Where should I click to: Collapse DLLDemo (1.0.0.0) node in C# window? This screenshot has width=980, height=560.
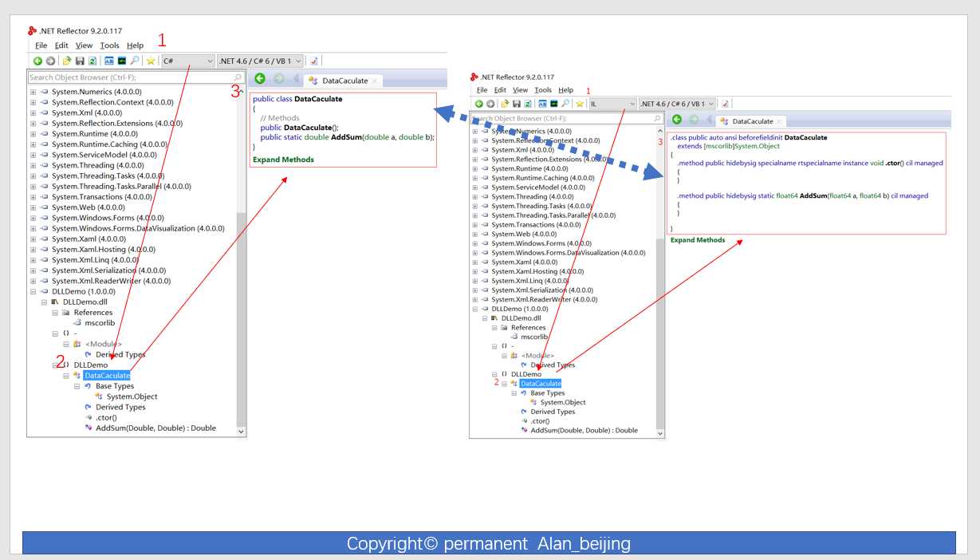coord(33,291)
